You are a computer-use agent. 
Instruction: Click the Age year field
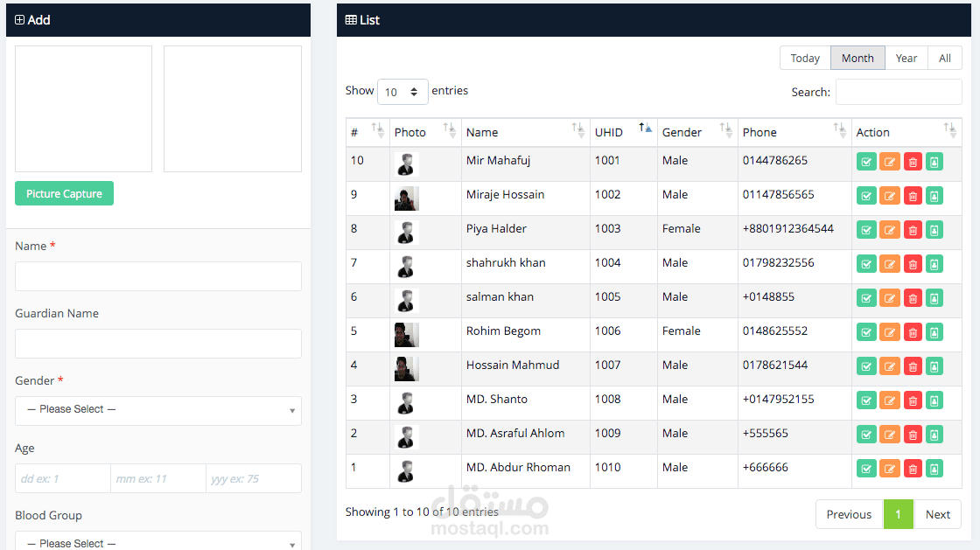(254, 479)
